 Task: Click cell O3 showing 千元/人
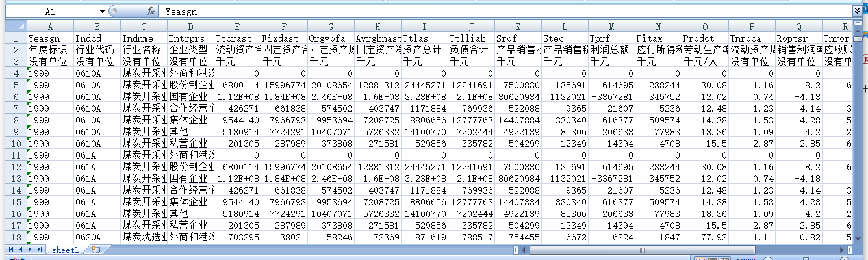pos(705,61)
